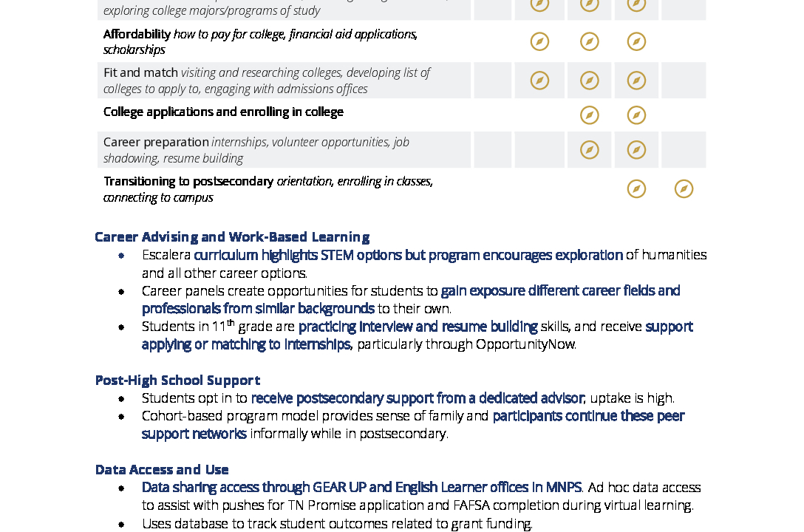
Task: Click the Post-High School Support heading
Action: point(177,381)
